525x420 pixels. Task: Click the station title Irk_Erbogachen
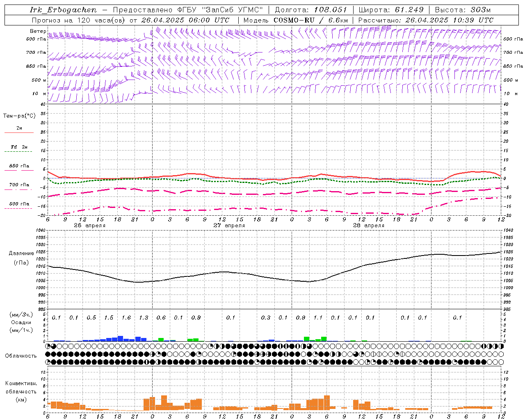click(63, 10)
